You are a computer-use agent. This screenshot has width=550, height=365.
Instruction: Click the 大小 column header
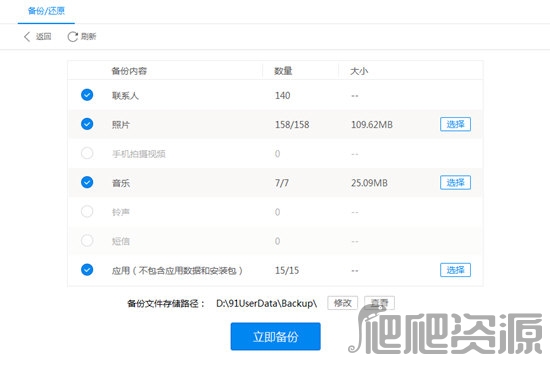[359, 71]
